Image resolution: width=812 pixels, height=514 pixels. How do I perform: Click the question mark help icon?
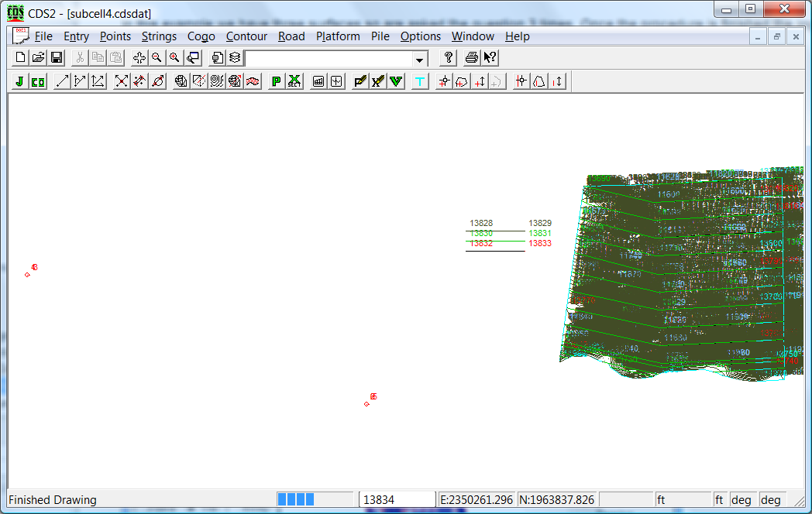pyautogui.click(x=448, y=58)
